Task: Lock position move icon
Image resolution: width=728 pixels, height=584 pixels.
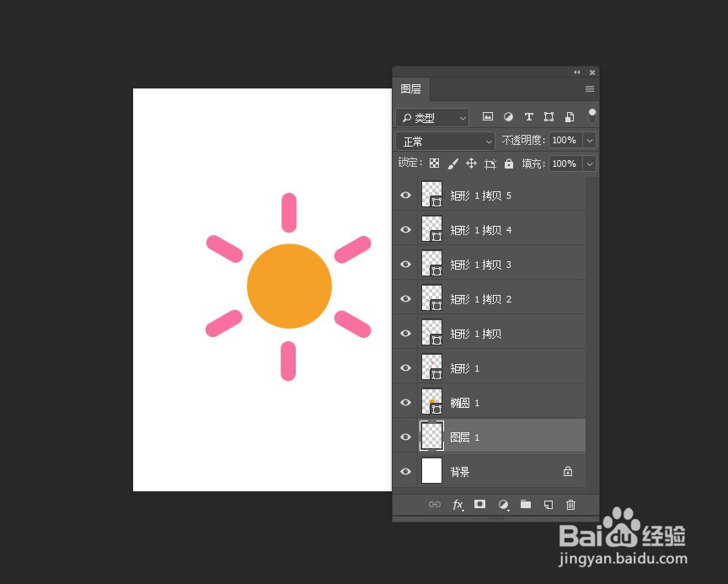Action: tap(471, 163)
